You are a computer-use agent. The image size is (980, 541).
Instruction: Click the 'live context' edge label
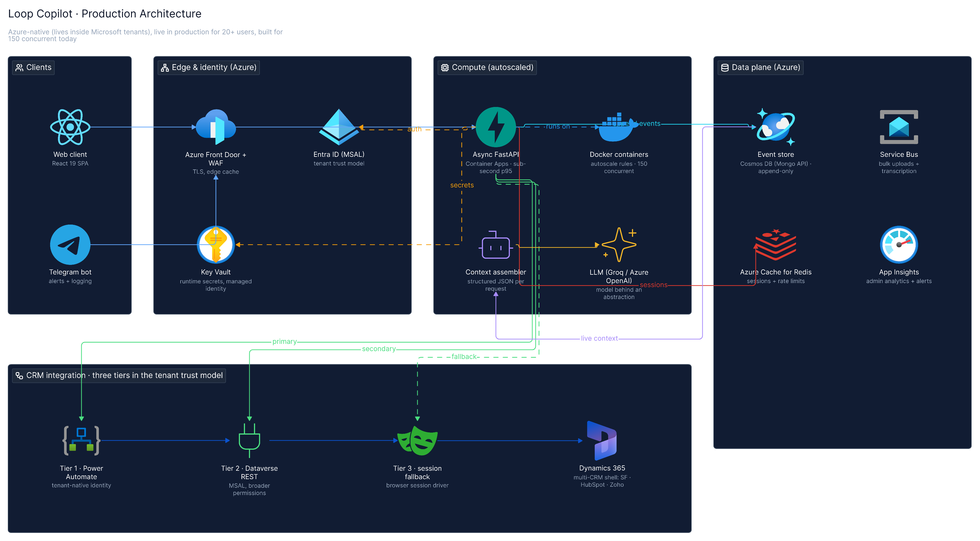[x=599, y=338]
